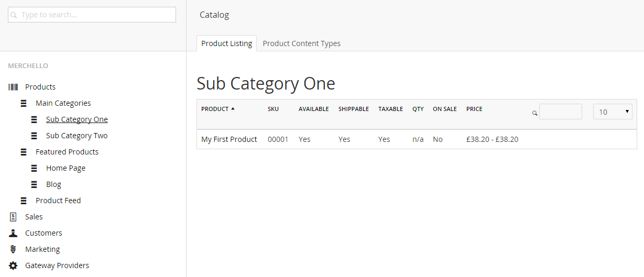
Task: Sort the table by Price header
Action: pos(474,109)
